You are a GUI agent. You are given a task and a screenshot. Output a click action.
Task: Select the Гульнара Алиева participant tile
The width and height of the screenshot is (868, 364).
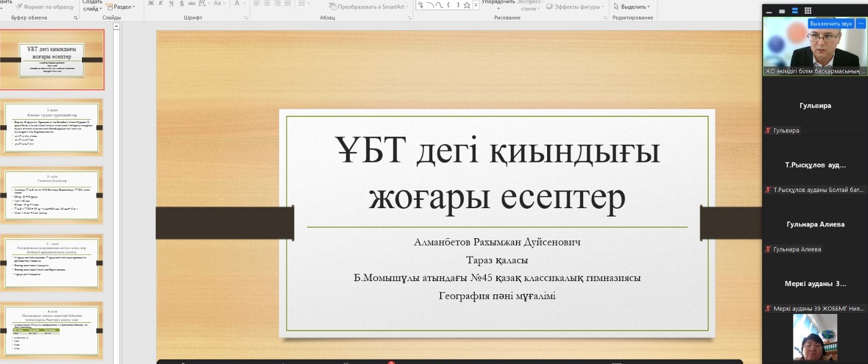point(815,224)
